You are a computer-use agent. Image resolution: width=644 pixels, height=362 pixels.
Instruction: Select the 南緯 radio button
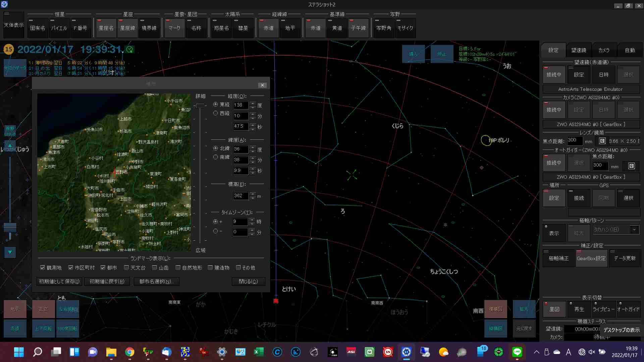(x=215, y=157)
